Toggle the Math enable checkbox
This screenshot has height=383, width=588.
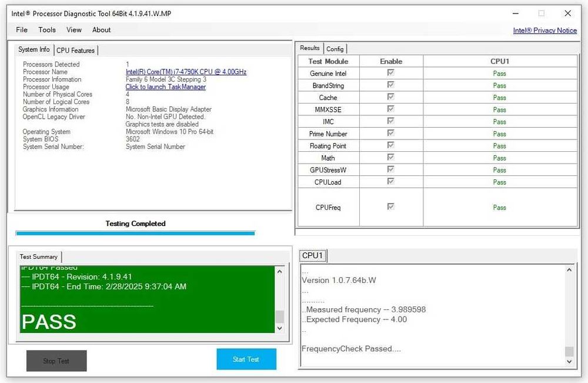391,157
